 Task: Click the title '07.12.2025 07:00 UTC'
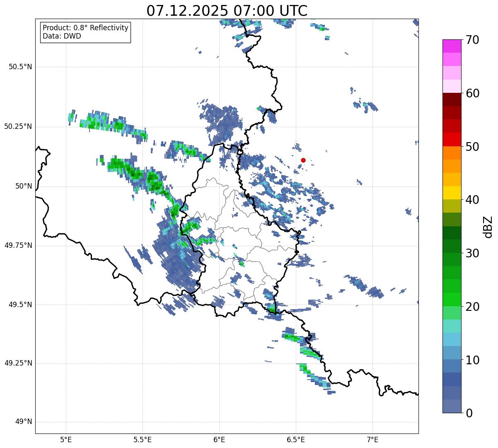[227, 10]
